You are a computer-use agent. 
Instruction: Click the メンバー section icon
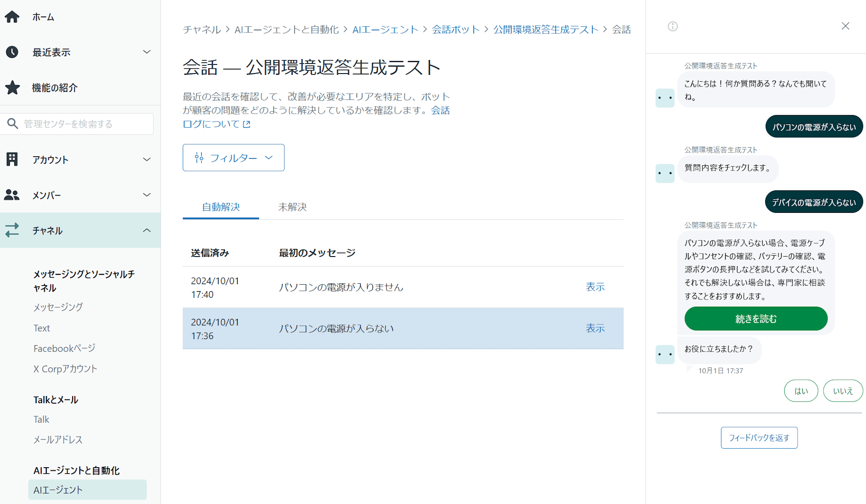coord(13,194)
